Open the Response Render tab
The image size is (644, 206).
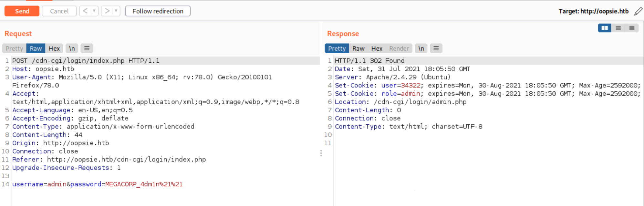tap(399, 48)
